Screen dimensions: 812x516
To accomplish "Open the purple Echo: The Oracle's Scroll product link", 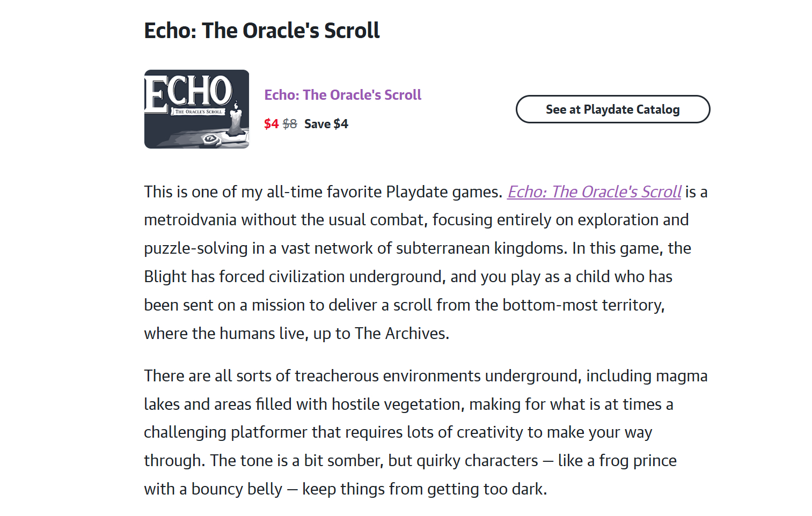I will point(342,95).
